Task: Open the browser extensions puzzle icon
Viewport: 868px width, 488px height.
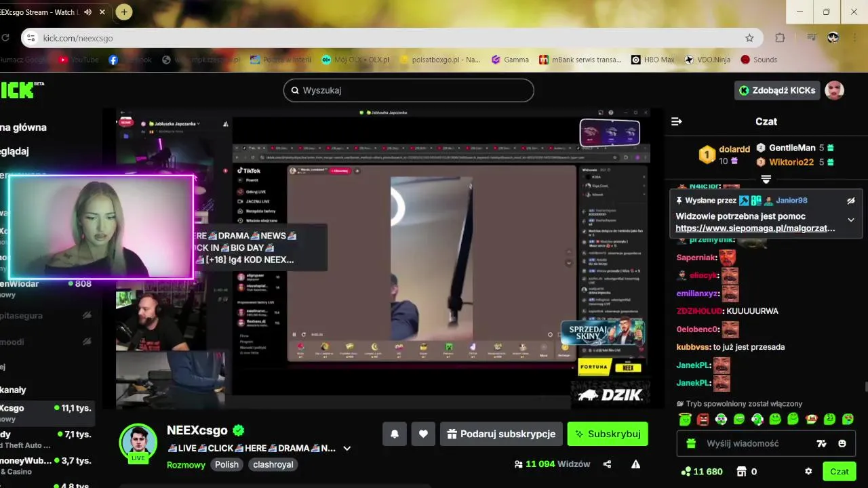Action: [780, 38]
